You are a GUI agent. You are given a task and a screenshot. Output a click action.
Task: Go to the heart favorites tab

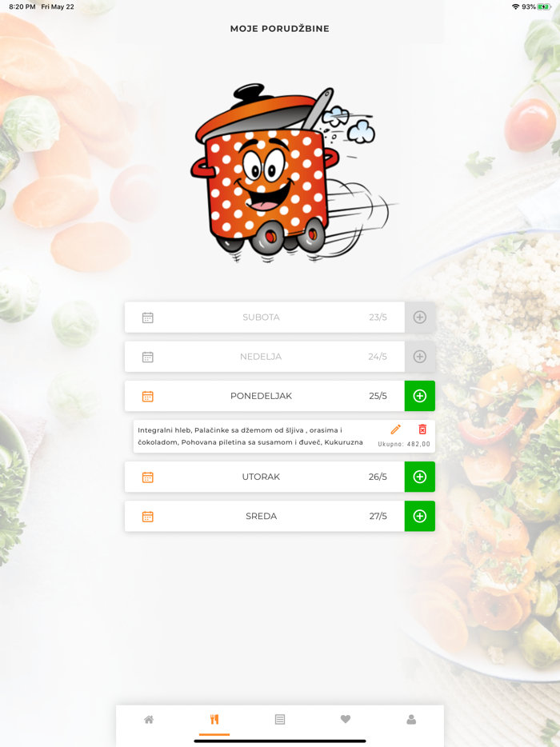346,719
